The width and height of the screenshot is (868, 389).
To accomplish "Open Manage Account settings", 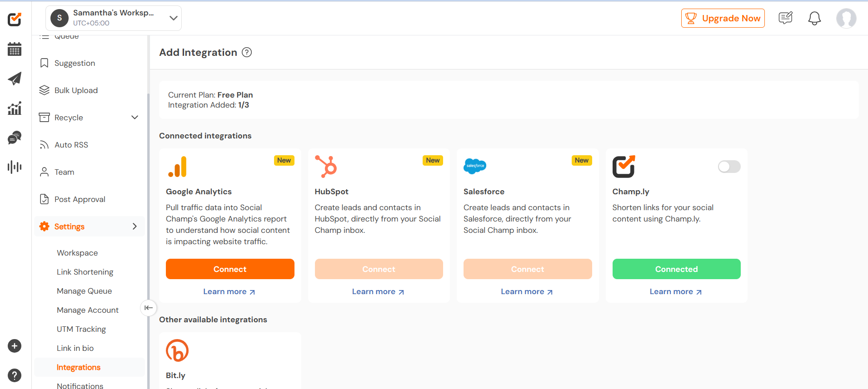I will tap(88, 310).
